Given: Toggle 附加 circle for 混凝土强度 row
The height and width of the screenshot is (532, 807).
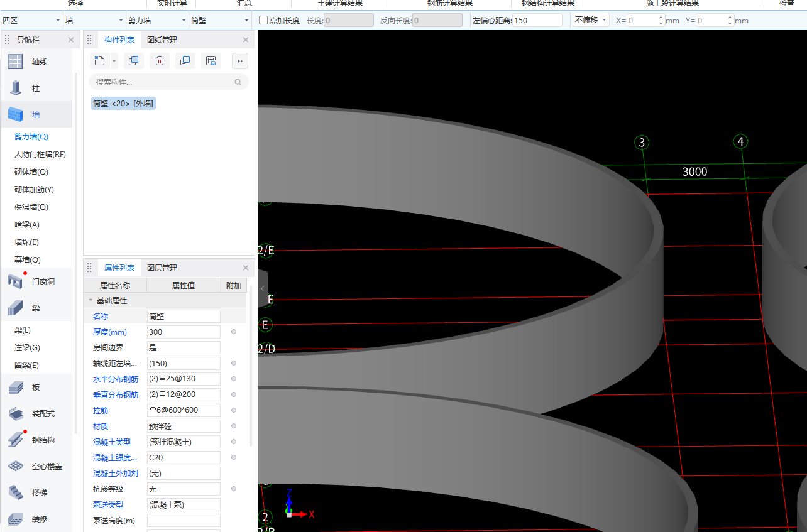Looking at the screenshot, I should 234,457.
